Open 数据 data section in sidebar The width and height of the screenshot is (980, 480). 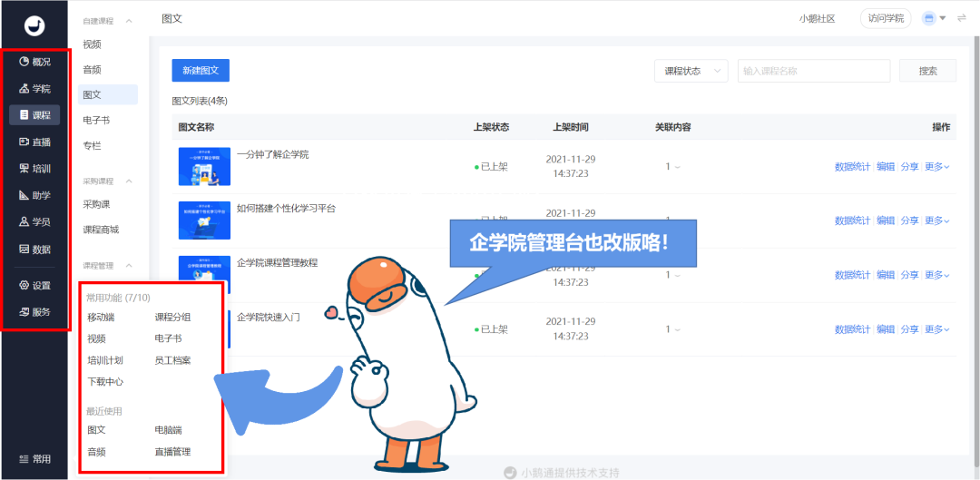34,250
